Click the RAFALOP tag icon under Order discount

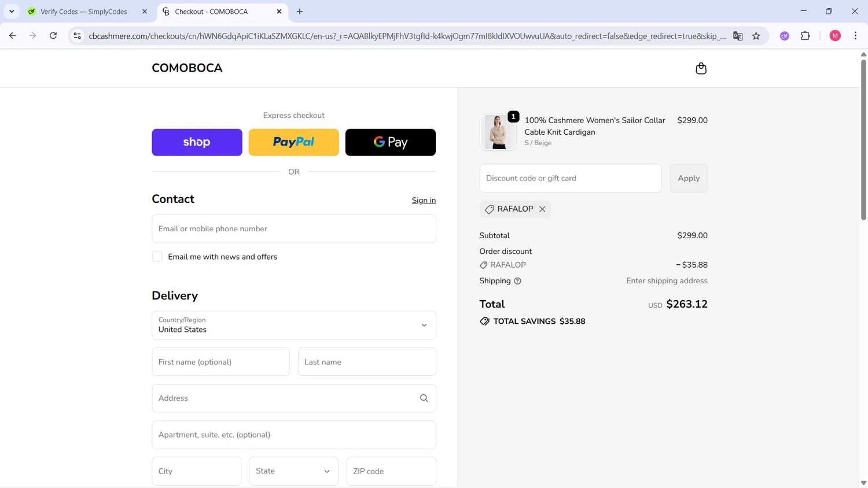(483, 265)
